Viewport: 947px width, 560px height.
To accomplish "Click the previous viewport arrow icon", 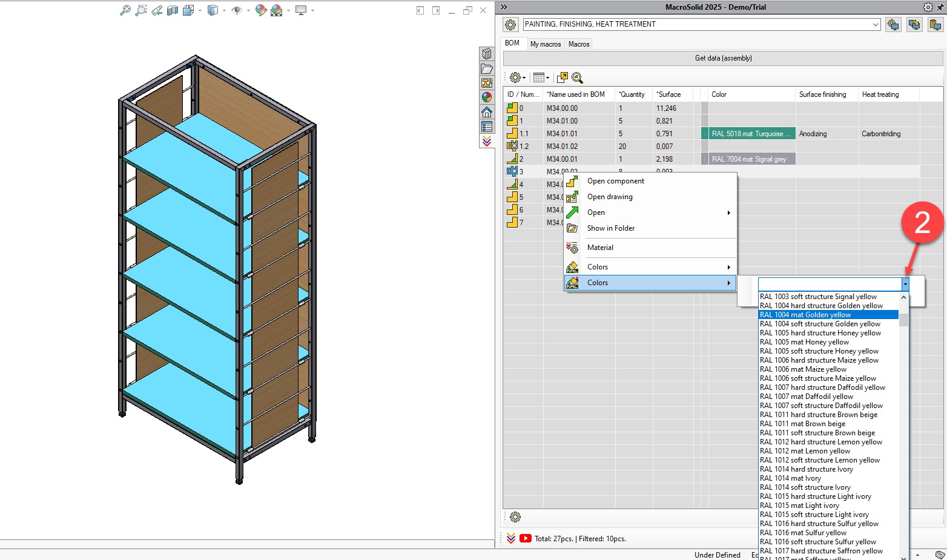I will 420,10.
